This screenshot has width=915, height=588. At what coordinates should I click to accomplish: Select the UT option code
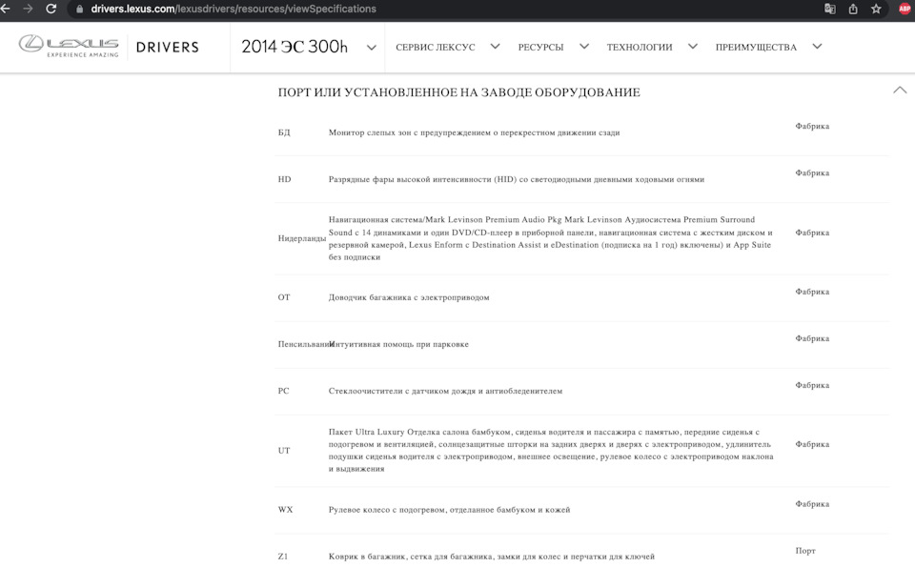coord(284,451)
